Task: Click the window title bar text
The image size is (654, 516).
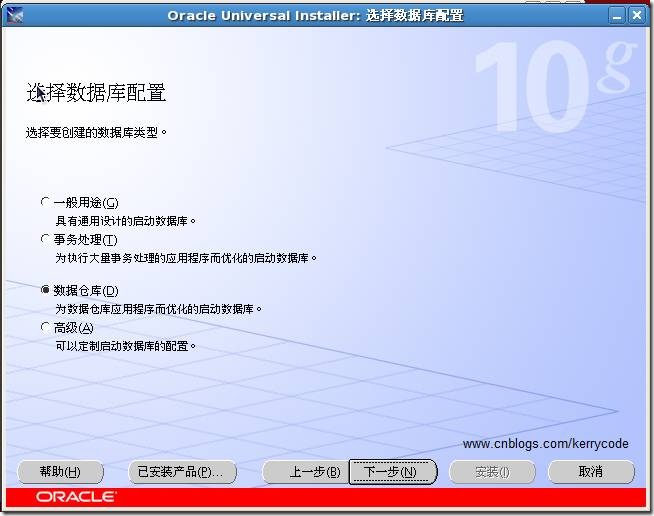Action: pyautogui.click(x=315, y=16)
